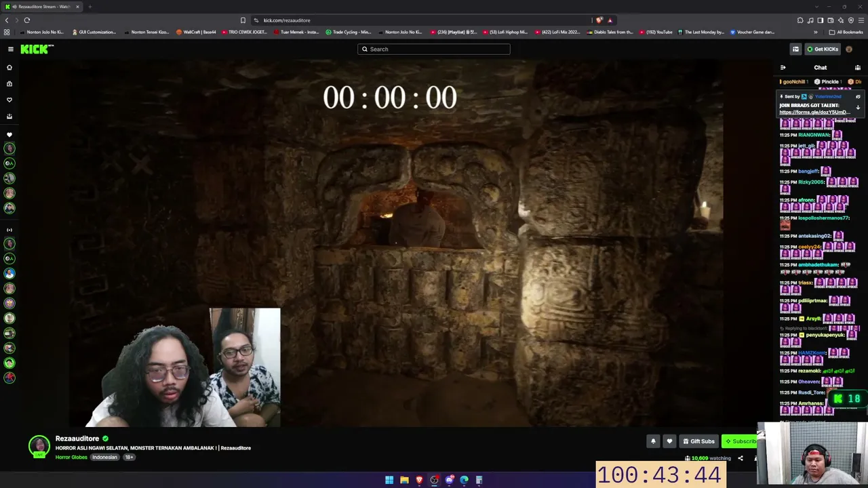Click the Gift Subs button
The width and height of the screenshot is (868, 488).
698,441
